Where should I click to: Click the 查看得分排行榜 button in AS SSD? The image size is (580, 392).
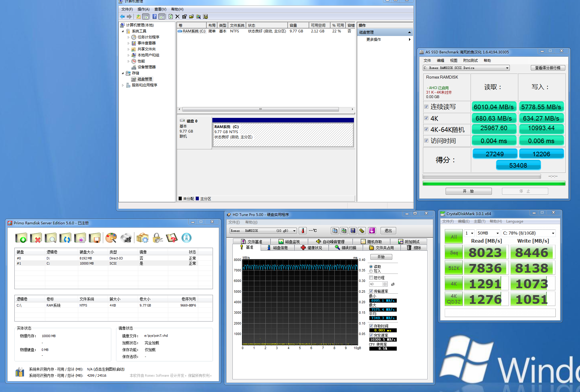(x=548, y=68)
